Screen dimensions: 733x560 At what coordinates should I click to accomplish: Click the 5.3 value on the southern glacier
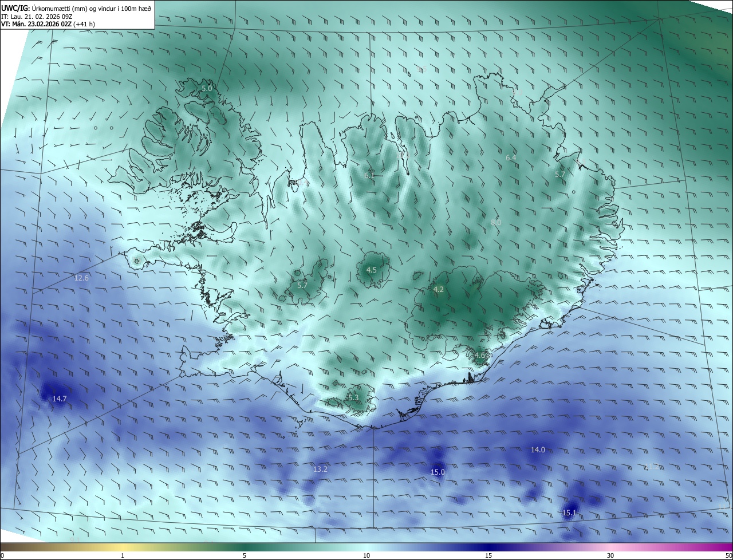coord(353,397)
